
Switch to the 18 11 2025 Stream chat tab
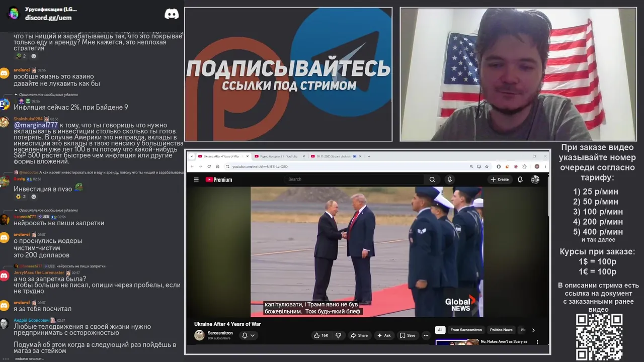[x=336, y=156]
